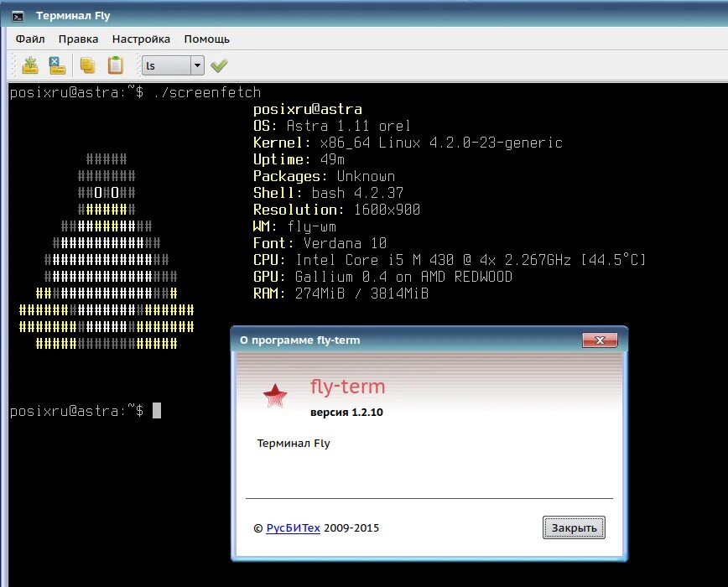This screenshot has height=587, width=728.
Task: Click the 2009-2015 copyright text
Action: (351, 528)
